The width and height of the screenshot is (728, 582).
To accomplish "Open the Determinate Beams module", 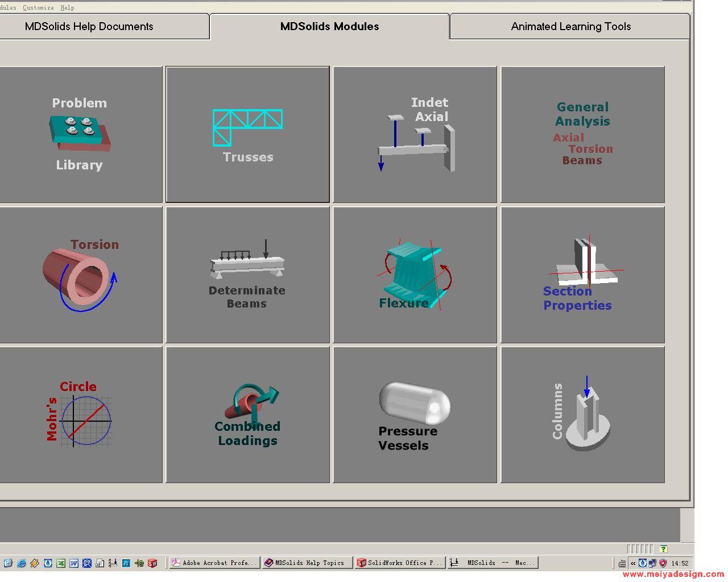I will [x=247, y=275].
